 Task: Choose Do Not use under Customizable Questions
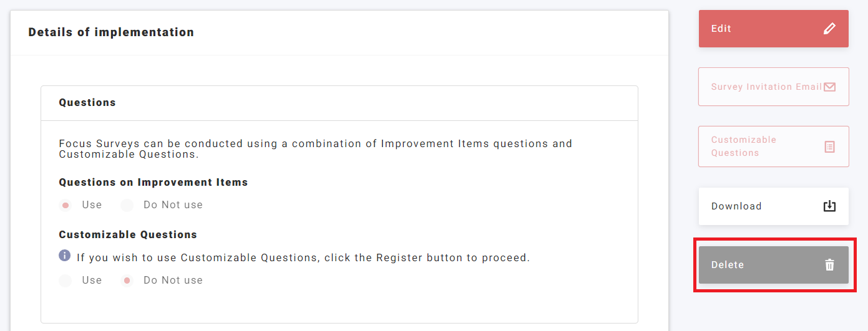(x=127, y=281)
